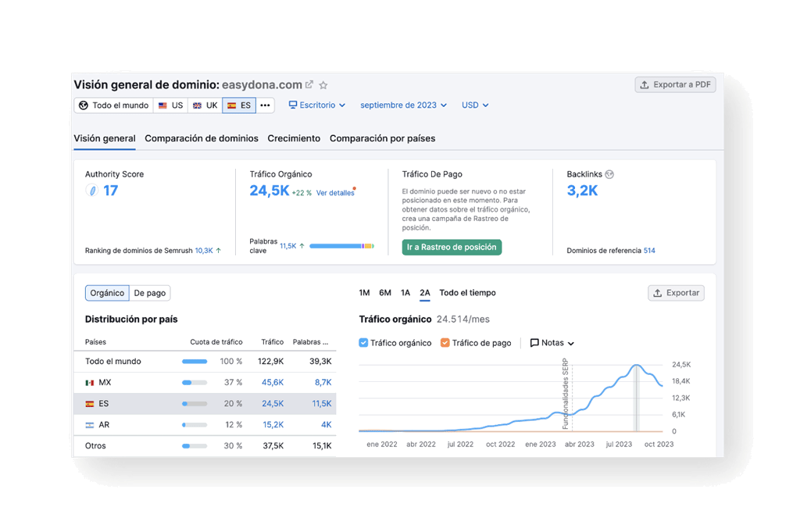
Task: Click Cuota de tráfico column header
Action: coord(216,342)
